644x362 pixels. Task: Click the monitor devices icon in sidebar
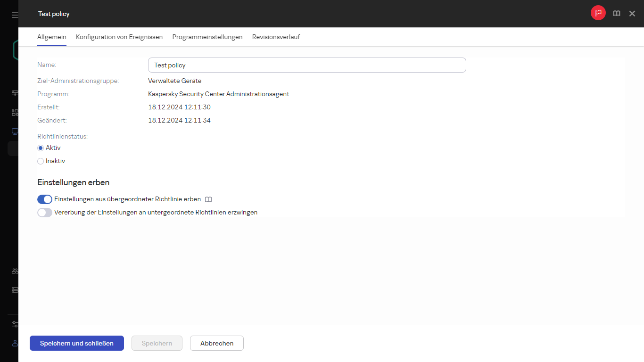(x=15, y=132)
